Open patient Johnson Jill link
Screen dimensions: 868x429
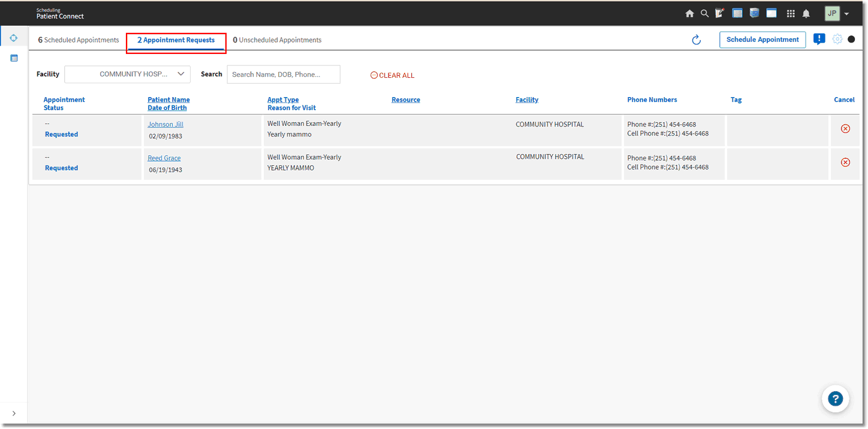[x=165, y=125]
